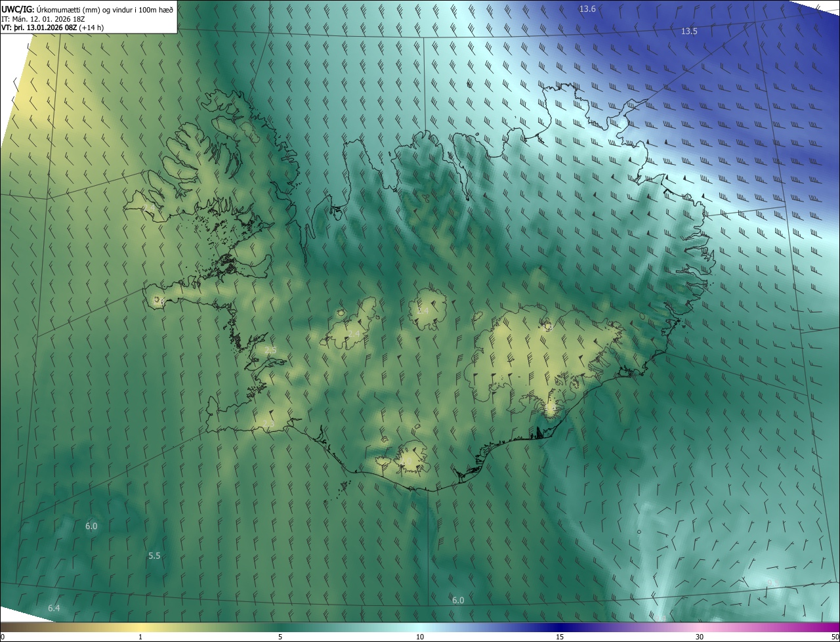Screen dimensions: 840x642
Task: Click the init time 'IT: Mán. 12. 01. 2026 18Z'
Action: pos(43,18)
